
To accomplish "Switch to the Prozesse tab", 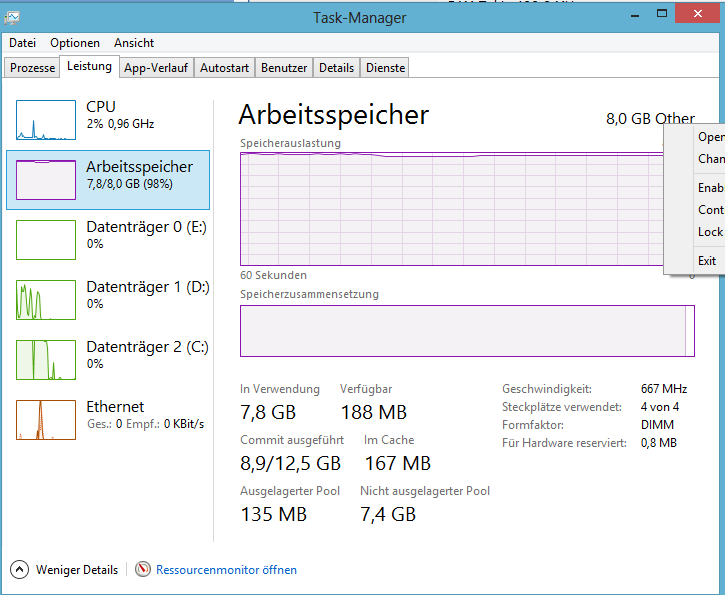I will tap(32, 68).
